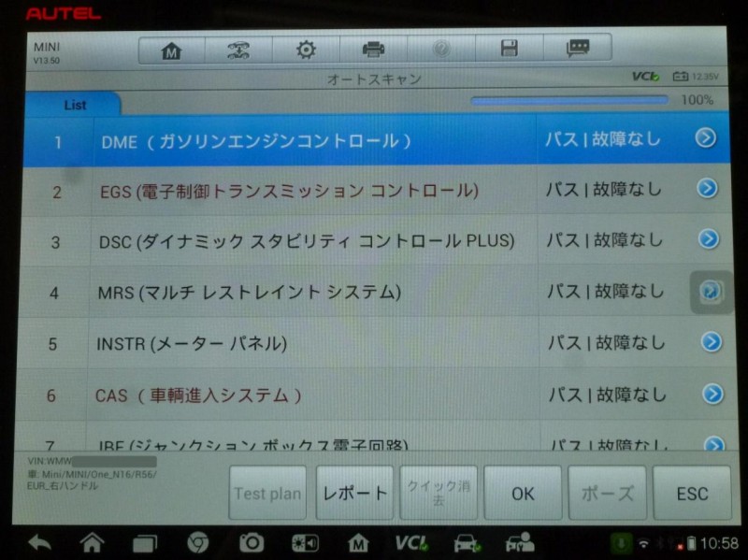Screen dimensions: 748x560
Task: Click the floppy disk save icon
Action: point(509,49)
